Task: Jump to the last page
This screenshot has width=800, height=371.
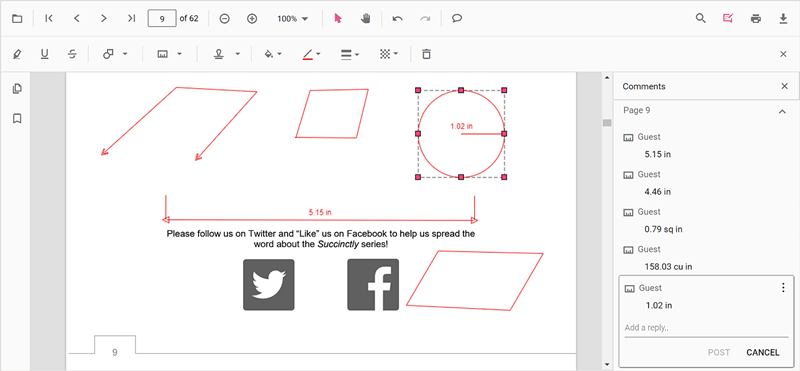Action: tap(131, 19)
